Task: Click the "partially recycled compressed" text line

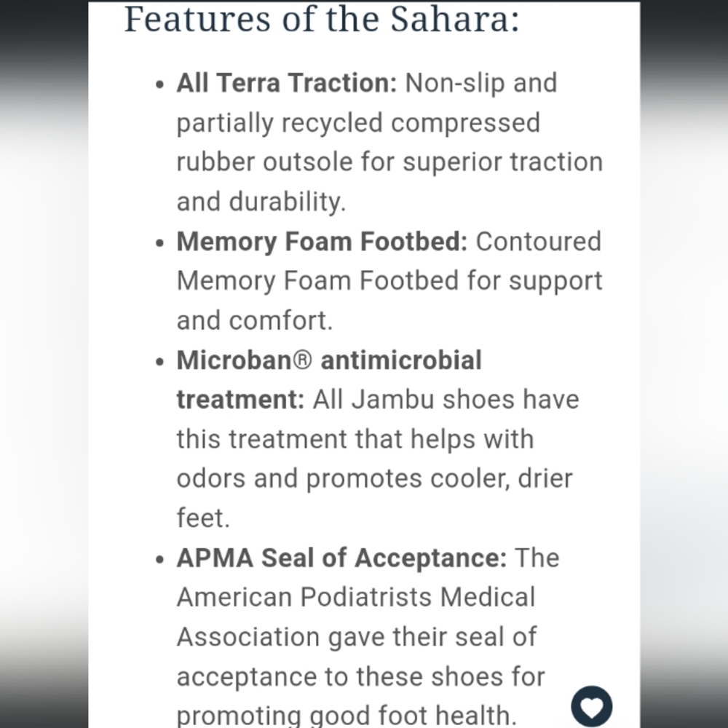Action: [358, 124]
